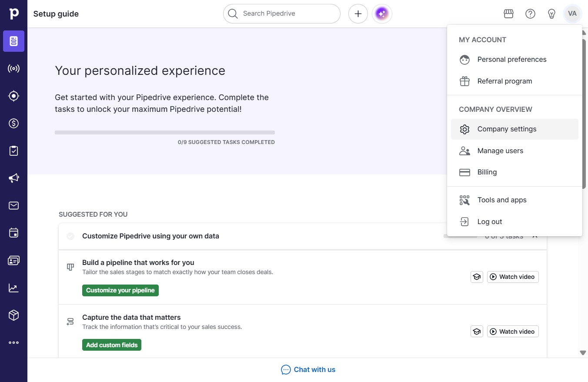Image resolution: width=588 pixels, height=382 pixels.
Task: Click the Pipedrive logo in the sidebar
Action: point(14,13)
